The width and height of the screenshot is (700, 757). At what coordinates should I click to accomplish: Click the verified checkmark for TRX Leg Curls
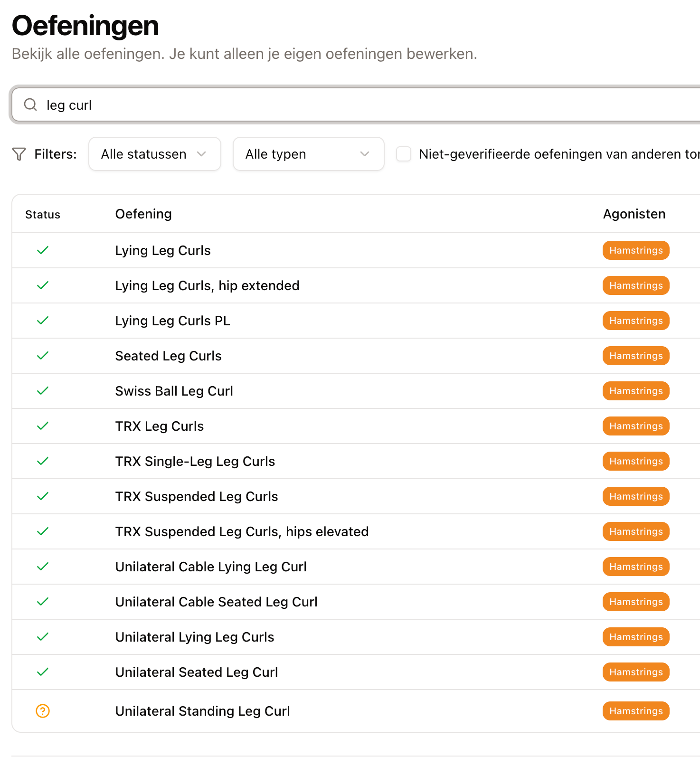(x=43, y=426)
